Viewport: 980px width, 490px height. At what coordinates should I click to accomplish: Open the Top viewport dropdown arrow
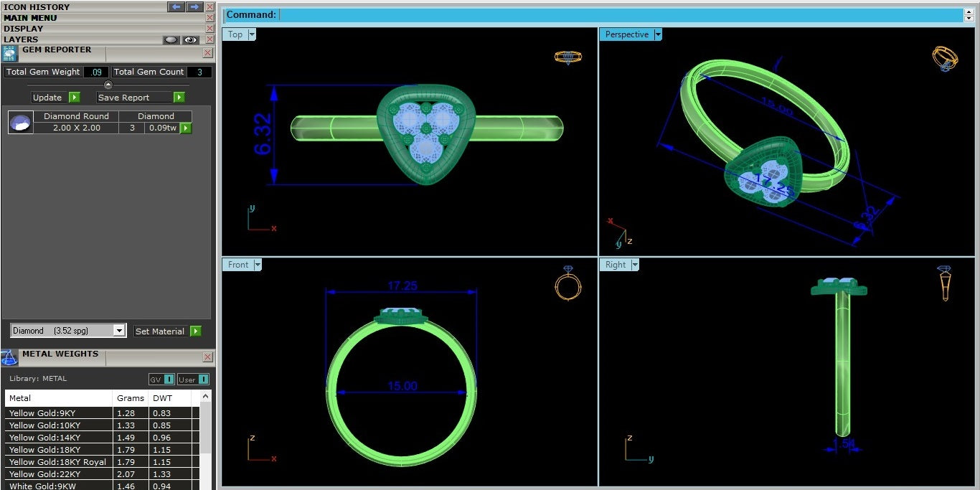(252, 34)
